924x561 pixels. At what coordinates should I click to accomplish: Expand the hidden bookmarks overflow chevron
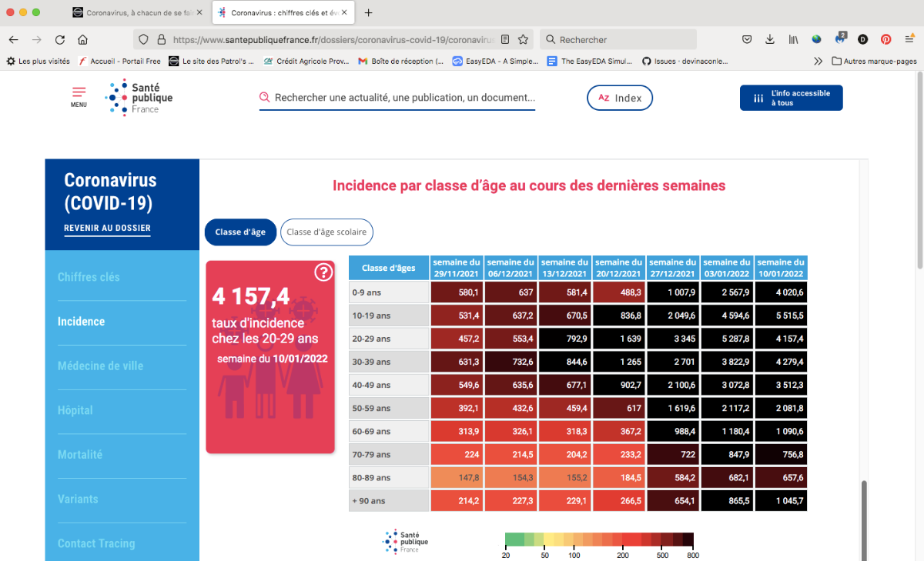pos(818,61)
